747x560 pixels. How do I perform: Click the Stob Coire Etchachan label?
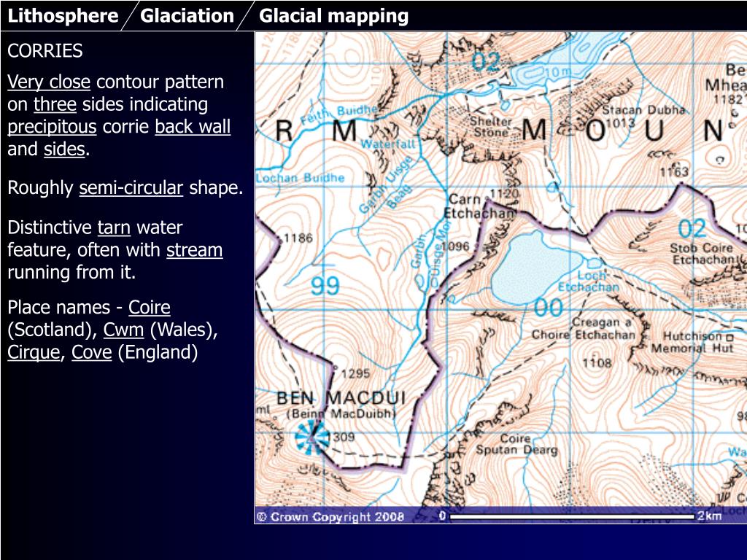coord(704,254)
